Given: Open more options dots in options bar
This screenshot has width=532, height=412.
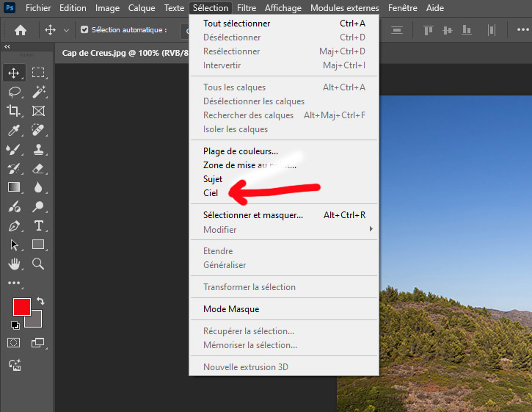Looking at the screenshot, I should (523, 30).
